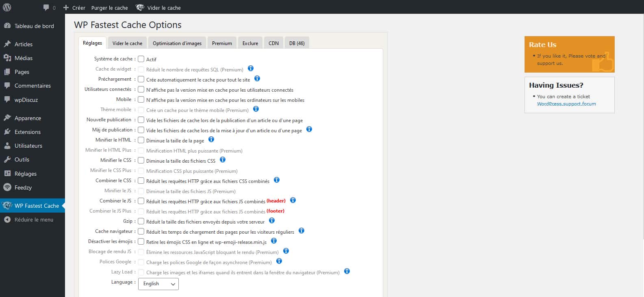Click info icon for Préchargement option
This screenshot has height=297, width=644.
point(257,78)
